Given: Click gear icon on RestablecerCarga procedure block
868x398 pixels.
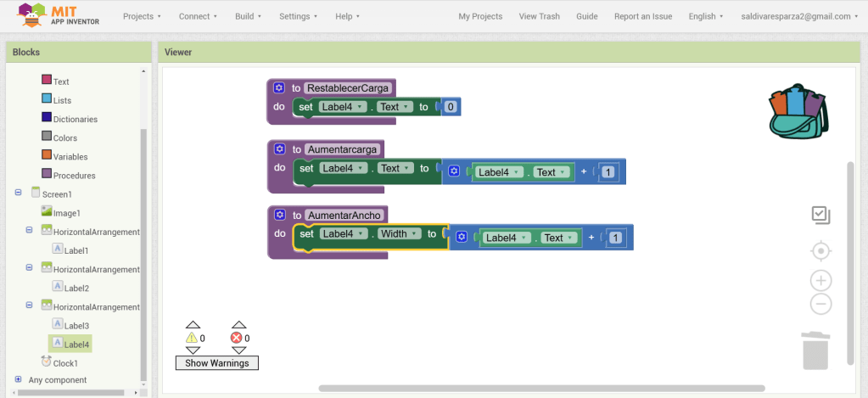Looking at the screenshot, I should click(x=279, y=87).
